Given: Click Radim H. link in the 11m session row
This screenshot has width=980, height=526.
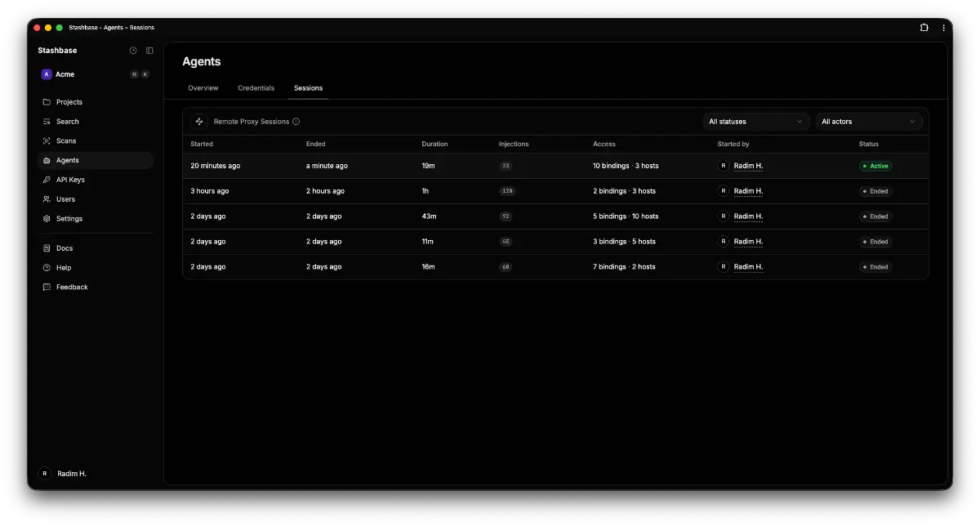Looking at the screenshot, I should point(748,242).
